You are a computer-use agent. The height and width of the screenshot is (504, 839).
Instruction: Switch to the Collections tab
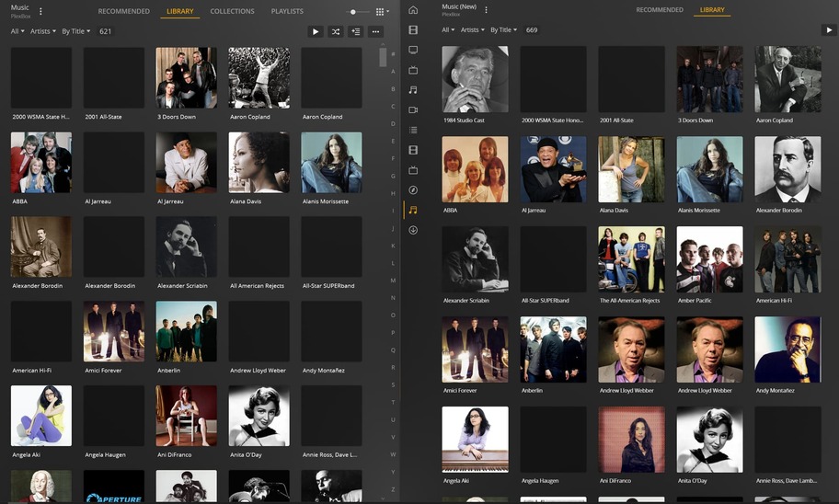(232, 11)
